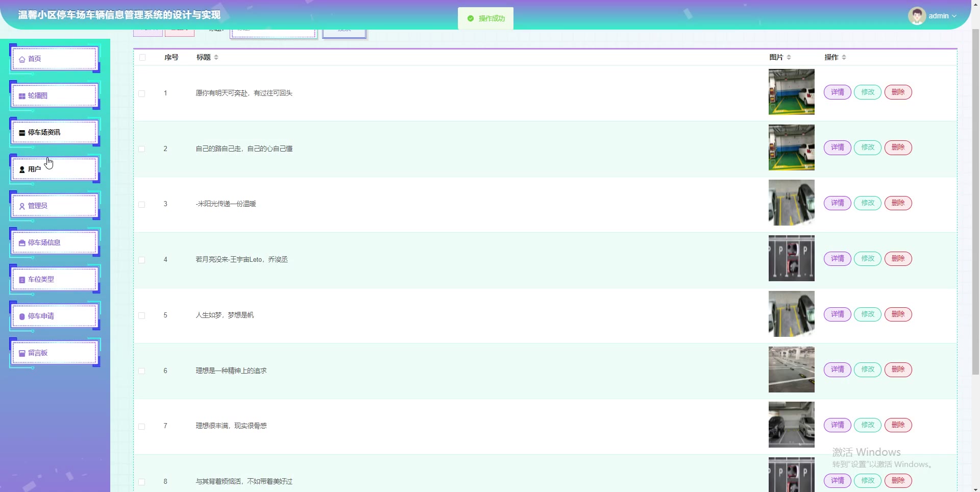980x492 pixels.
Task: Edit row 8 using 修改
Action: tap(868, 481)
